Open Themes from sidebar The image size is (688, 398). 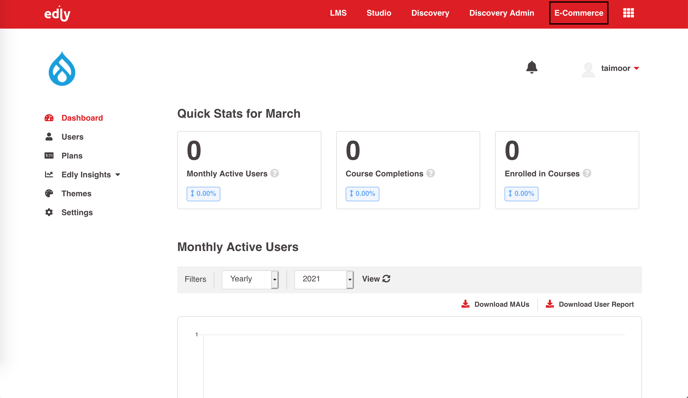pyautogui.click(x=76, y=193)
